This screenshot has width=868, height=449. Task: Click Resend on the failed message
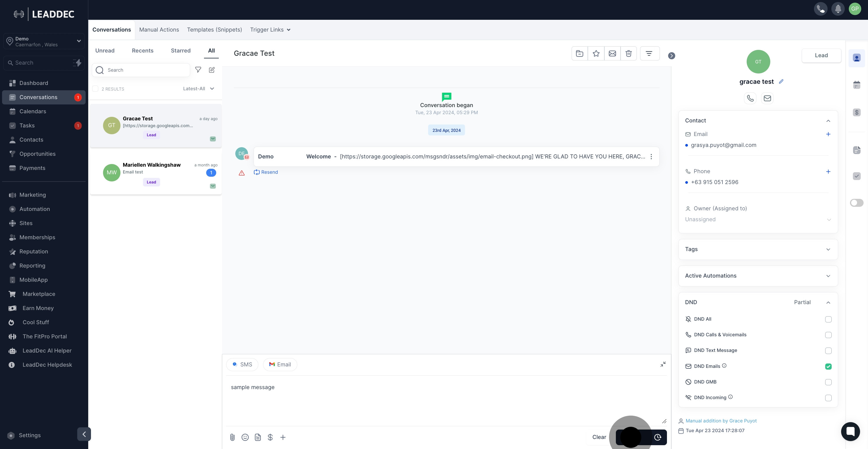pos(266,172)
